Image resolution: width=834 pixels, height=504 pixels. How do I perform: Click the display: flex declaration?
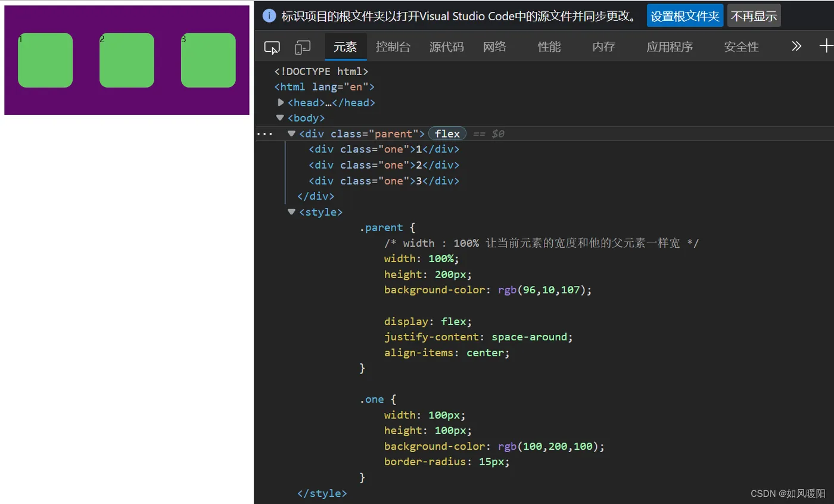tap(428, 321)
